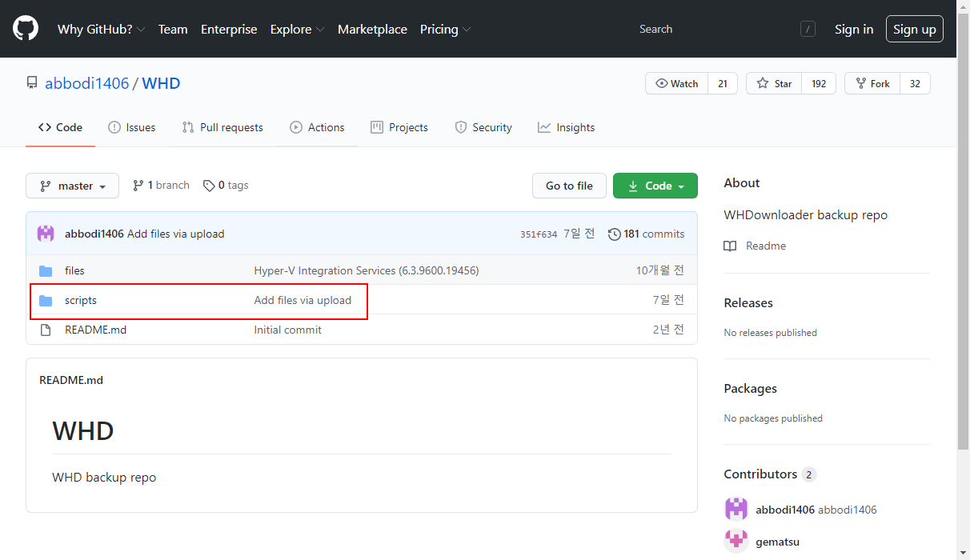
Task: Click the Sign up button
Action: tap(915, 29)
